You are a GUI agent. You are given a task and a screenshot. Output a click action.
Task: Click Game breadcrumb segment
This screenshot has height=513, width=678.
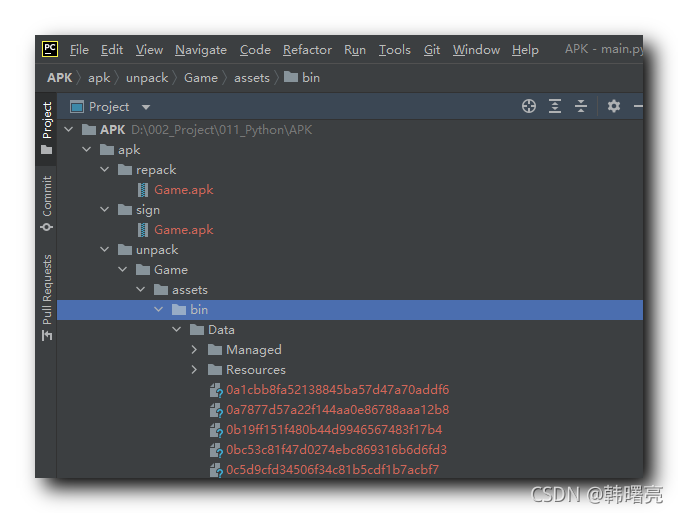point(201,78)
